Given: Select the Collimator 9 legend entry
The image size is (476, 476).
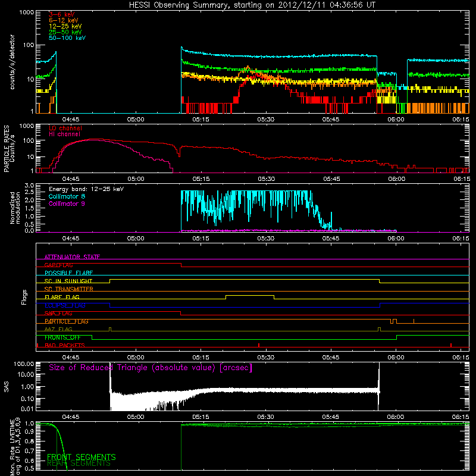Looking at the screenshot, I should (67, 203).
